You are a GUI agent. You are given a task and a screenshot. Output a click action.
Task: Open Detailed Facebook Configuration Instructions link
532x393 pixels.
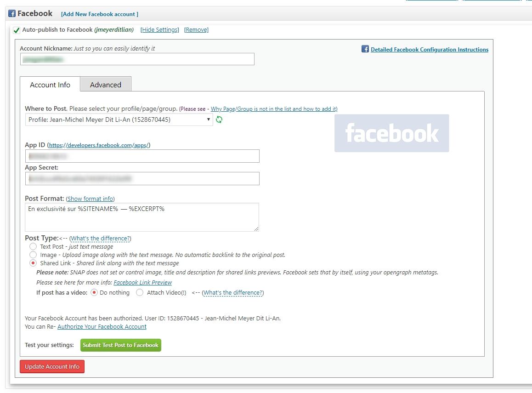pyautogui.click(x=430, y=50)
